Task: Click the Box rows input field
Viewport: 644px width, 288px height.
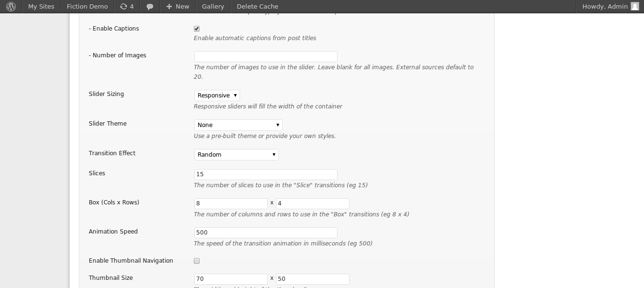Action: pos(312,203)
